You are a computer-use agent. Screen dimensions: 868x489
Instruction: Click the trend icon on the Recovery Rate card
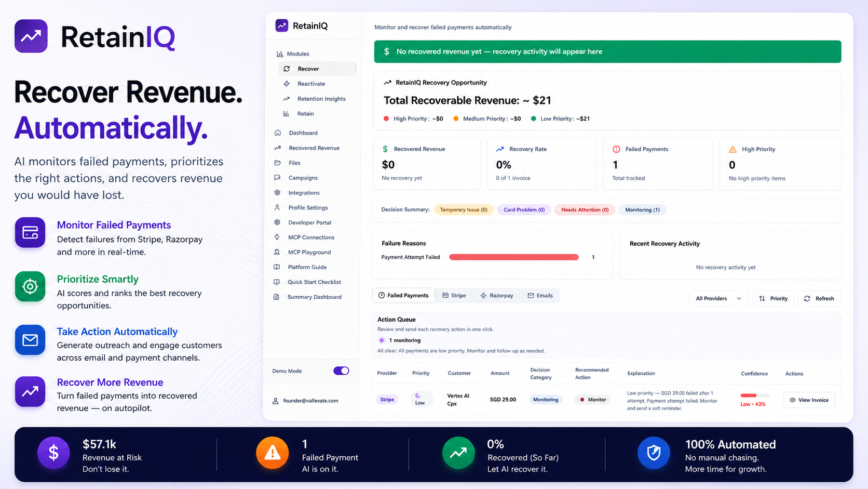tap(500, 149)
